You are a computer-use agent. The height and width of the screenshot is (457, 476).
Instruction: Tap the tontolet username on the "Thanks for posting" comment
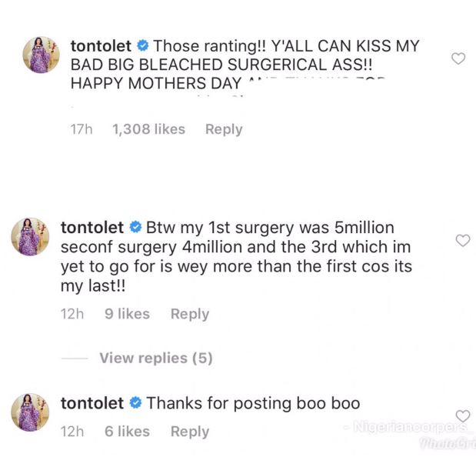[92, 403]
